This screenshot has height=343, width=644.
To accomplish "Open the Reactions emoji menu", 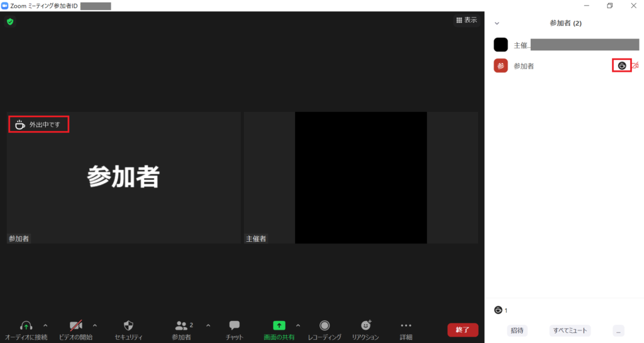I will (x=365, y=329).
